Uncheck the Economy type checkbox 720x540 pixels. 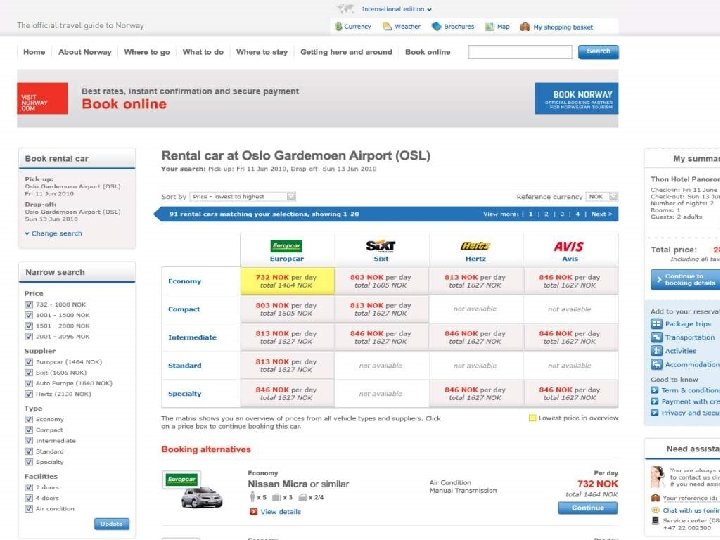pos(29,419)
